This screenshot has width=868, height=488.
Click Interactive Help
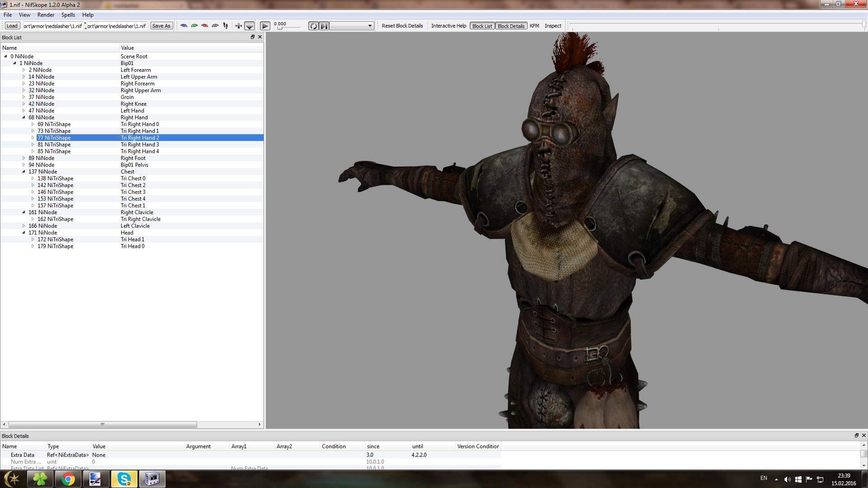pyautogui.click(x=448, y=26)
